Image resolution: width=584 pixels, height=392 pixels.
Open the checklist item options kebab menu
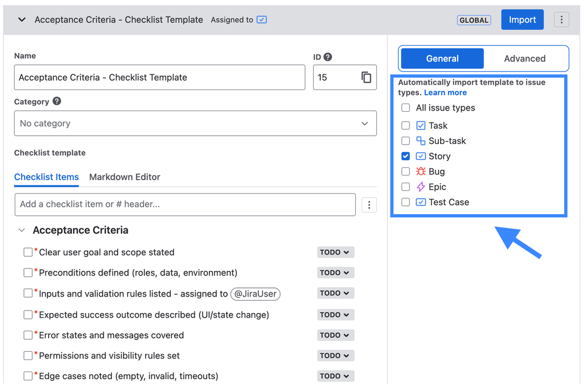369,204
